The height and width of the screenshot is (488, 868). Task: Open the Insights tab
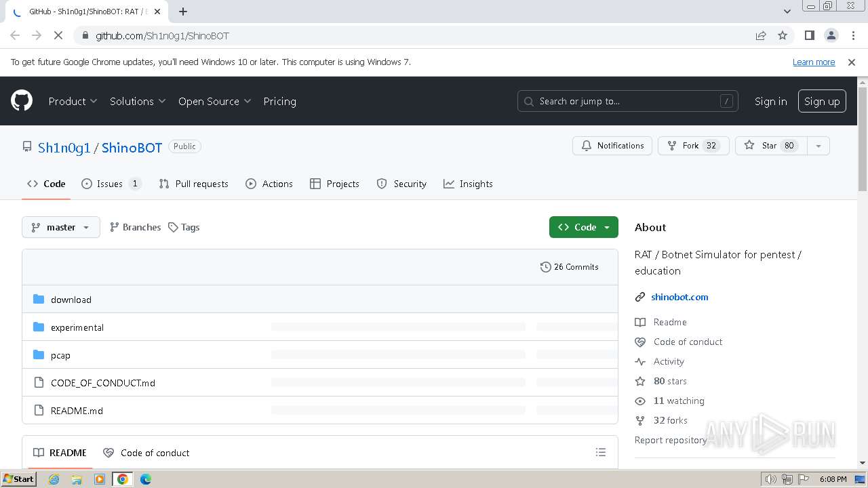click(x=468, y=184)
